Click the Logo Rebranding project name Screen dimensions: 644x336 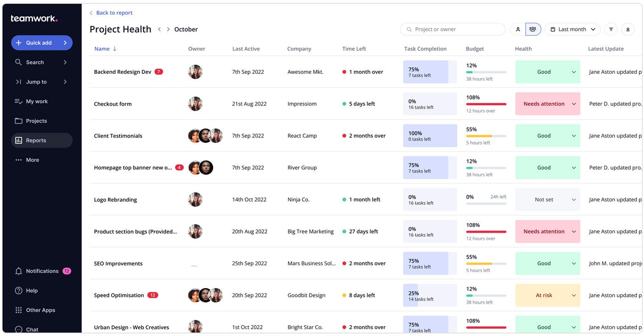pyautogui.click(x=115, y=199)
